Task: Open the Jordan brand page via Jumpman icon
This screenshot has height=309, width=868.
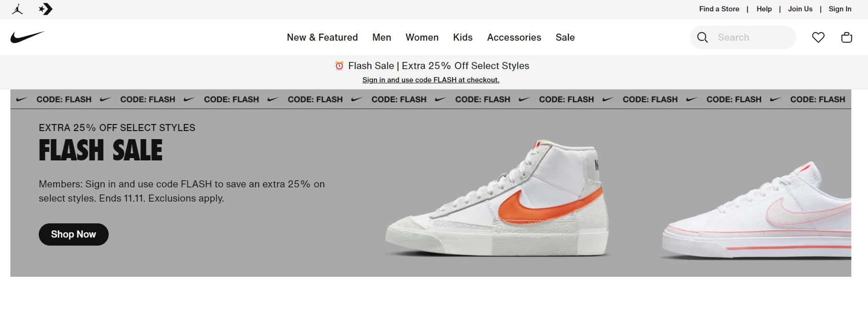Action: (x=17, y=9)
